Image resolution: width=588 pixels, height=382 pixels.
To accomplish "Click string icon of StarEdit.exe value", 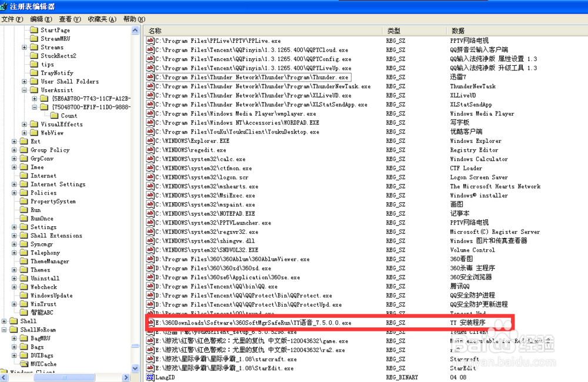I will [151, 368].
